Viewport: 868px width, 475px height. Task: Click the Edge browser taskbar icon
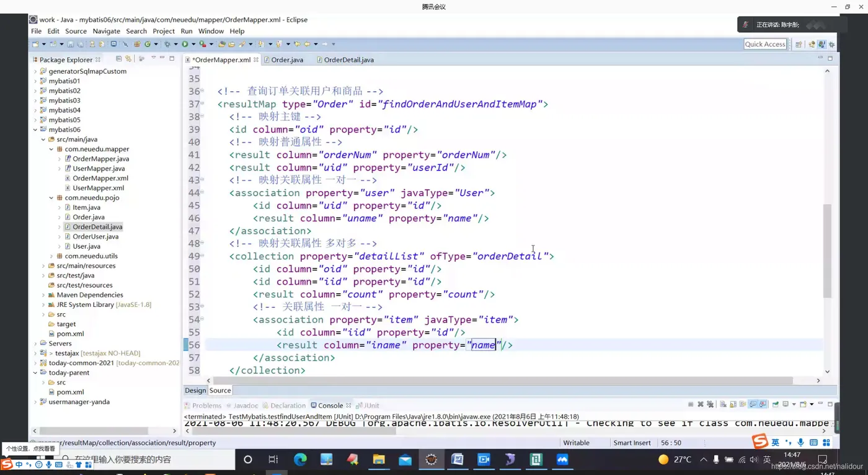pos(300,459)
